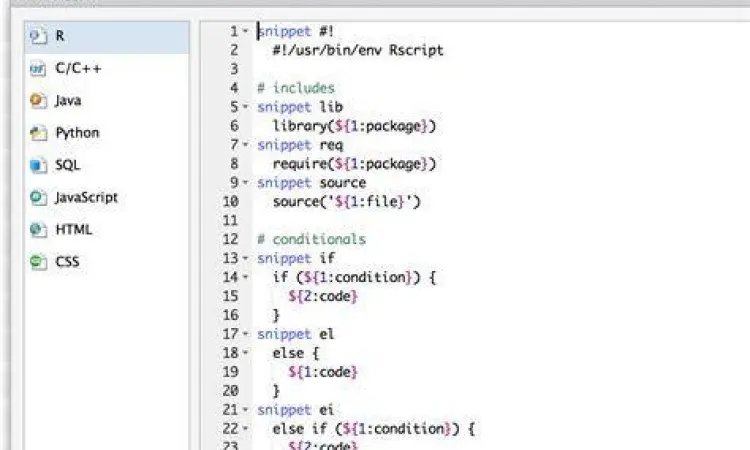Click 'library(${1:package})' code line
The width and height of the screenshot is (750, 450).
tap(354, 126)
